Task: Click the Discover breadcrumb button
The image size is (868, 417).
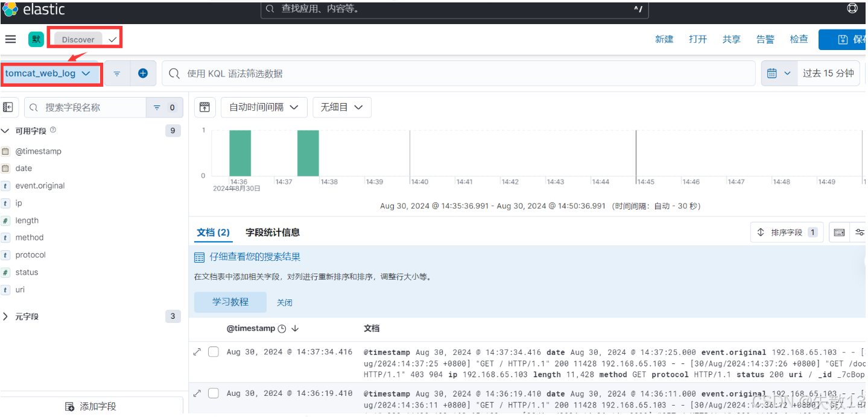Action: pyautogui.click(x=78, y=39)
